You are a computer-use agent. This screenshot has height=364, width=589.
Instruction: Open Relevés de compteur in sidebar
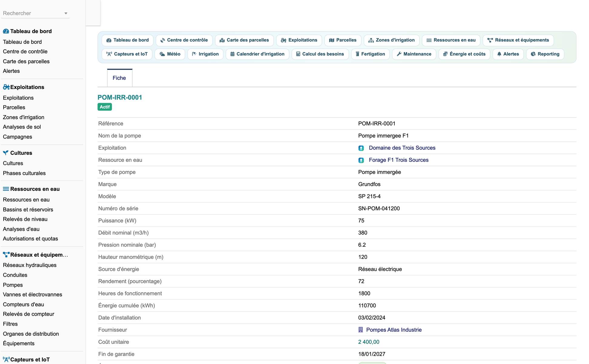tap(28, 314)
